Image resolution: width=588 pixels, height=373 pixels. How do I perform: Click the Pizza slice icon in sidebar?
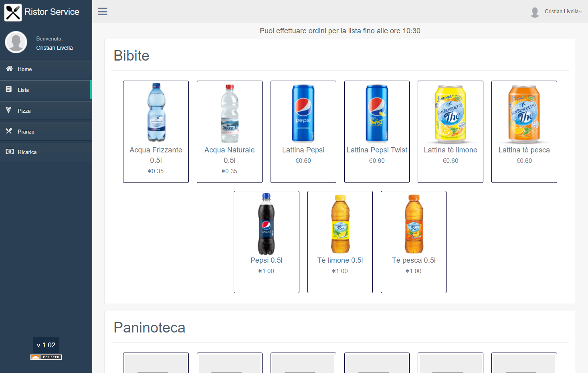(9, 110)
